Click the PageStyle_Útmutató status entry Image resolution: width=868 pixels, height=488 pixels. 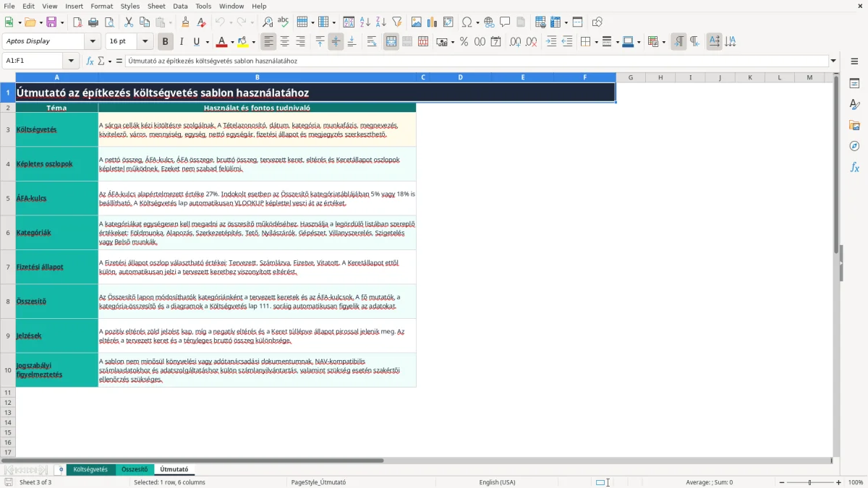tap(318, 482)
